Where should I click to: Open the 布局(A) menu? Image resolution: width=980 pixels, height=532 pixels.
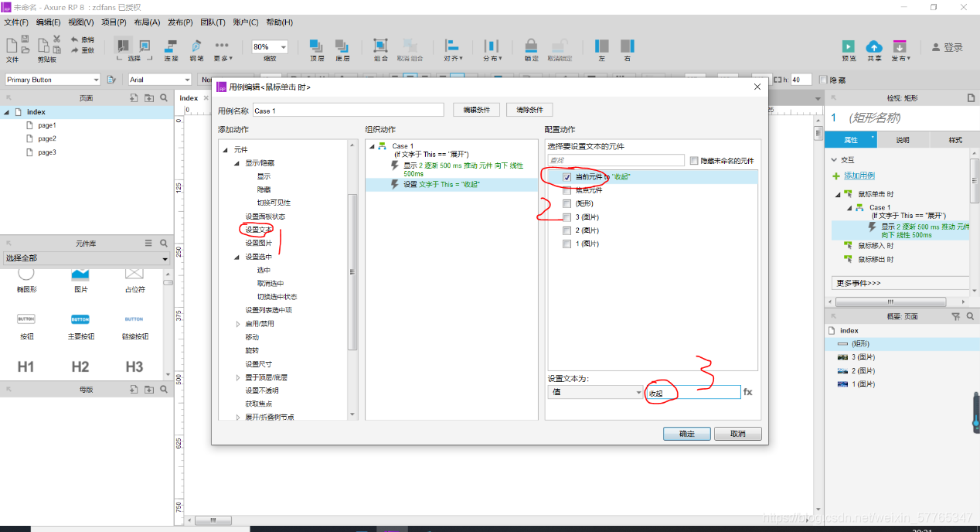point(147,22)
